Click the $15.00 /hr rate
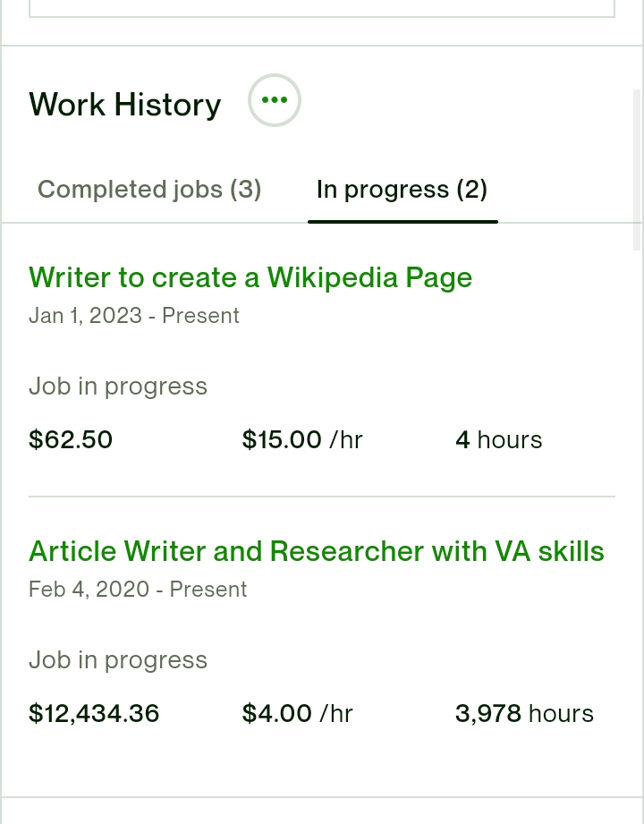 point(302,439)
